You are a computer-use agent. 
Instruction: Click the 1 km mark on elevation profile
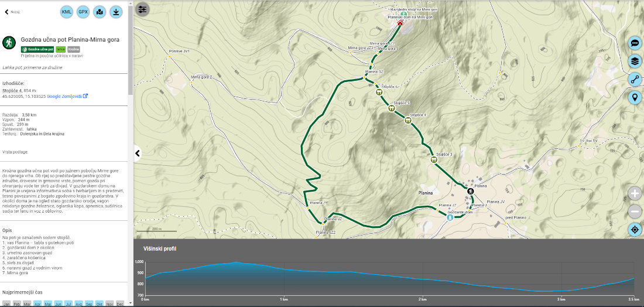click(283, 299)
